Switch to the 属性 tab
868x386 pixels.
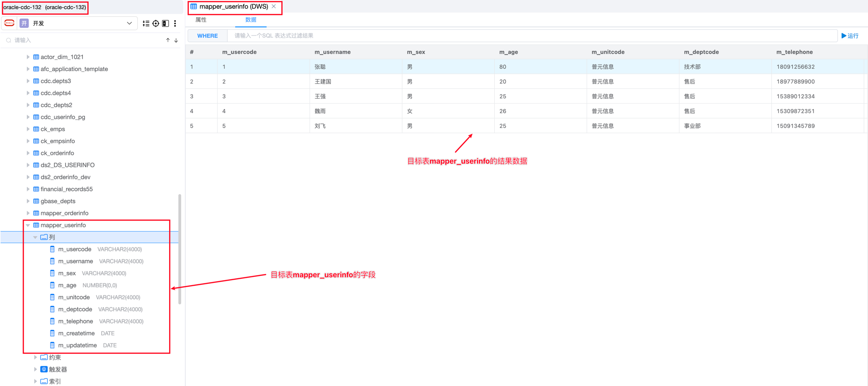(x=201, y=20)
